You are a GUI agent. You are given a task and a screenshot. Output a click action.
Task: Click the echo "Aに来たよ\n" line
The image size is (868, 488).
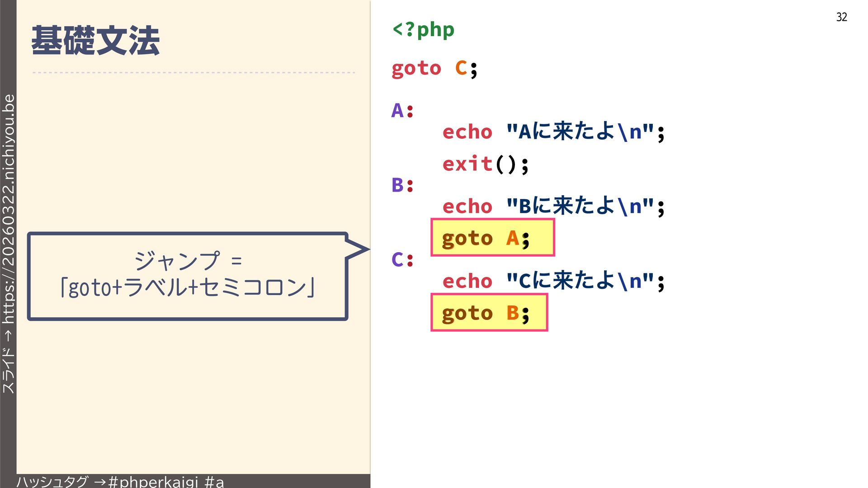pyautogui.click(x=553, y=132)
